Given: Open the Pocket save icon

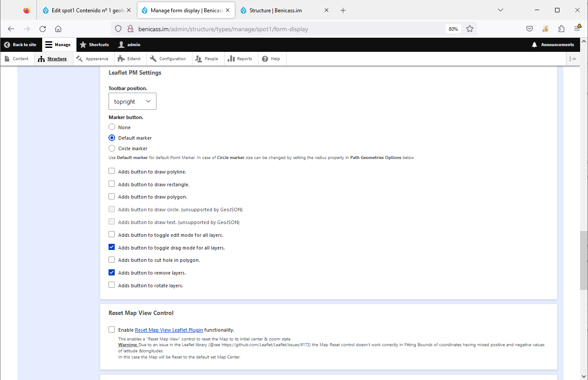Looking at the screenshot, I should 530,29.
